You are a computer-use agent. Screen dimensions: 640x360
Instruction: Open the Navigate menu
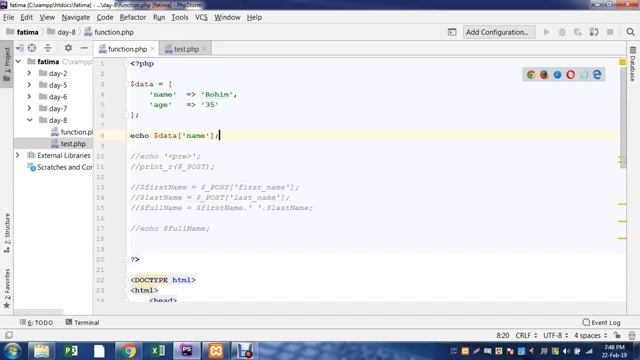point(76,17)
